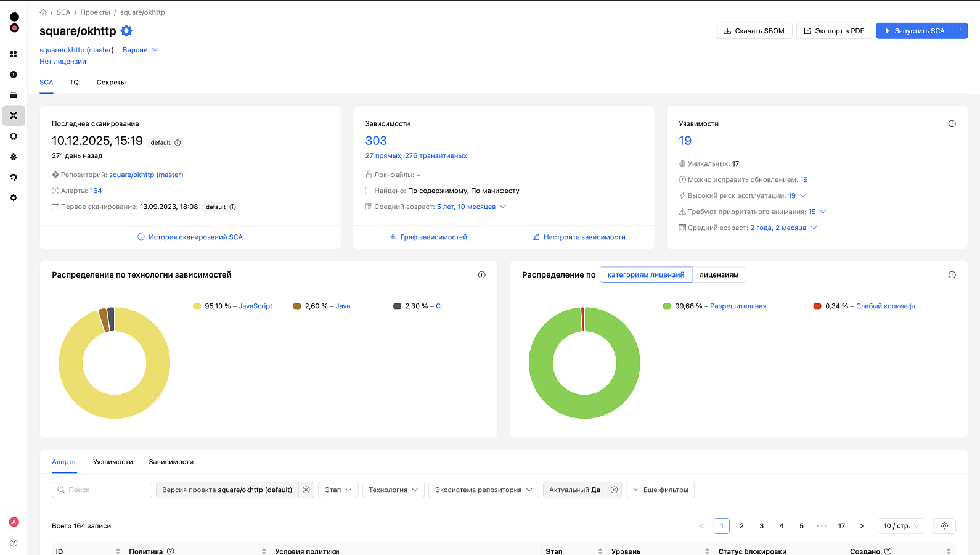The width and height of the screenshot is (980, 555).
Task: Switch to the Секреты tab
Action: 111,83
